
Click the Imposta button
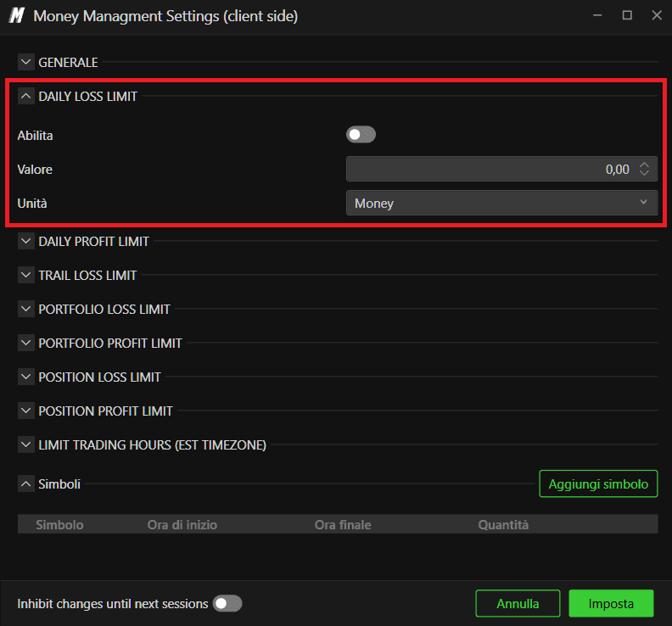click(x=611, y=603)
